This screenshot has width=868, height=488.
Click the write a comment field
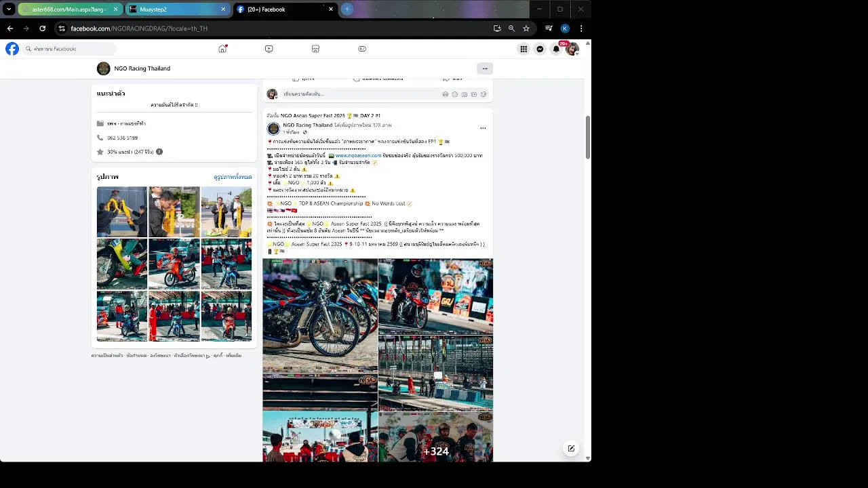pos(359,94)
